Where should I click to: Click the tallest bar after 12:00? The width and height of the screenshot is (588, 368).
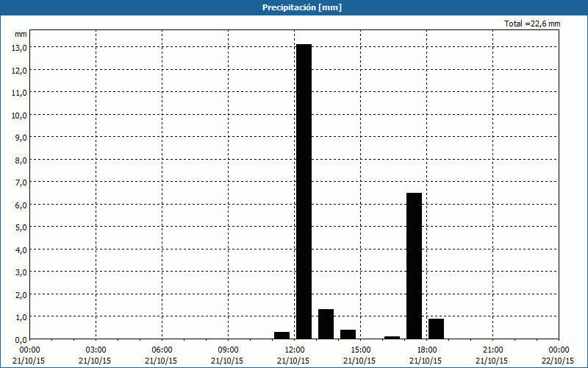point(304,191)
